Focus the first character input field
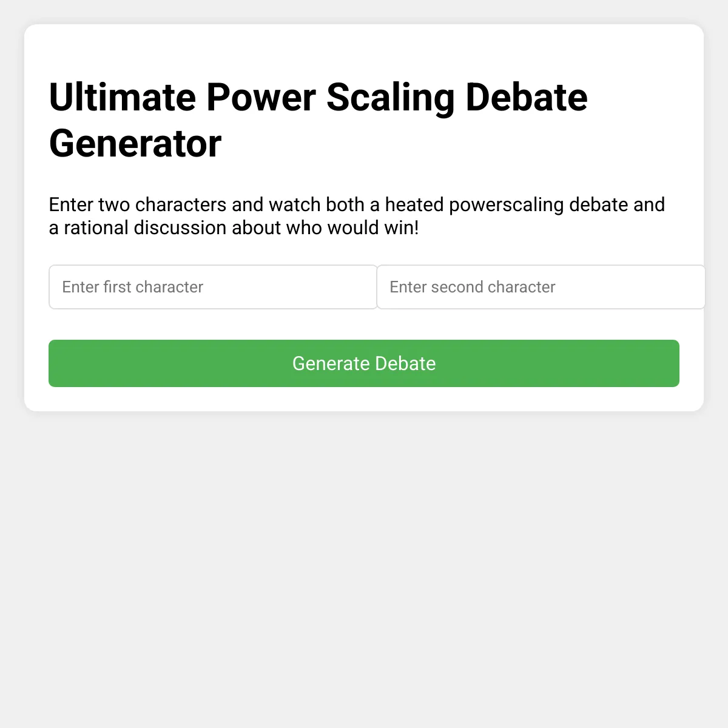This screenshot has height=728, width=728. tap(213, 287)
